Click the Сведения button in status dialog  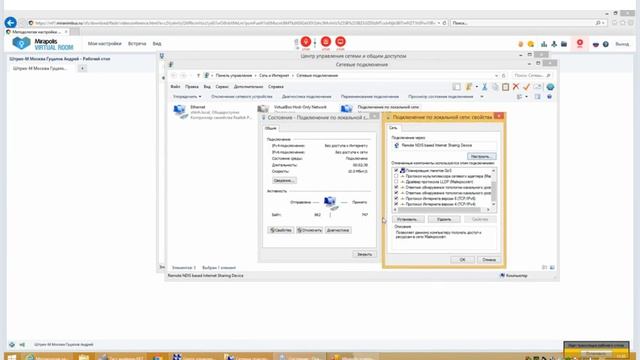[x=284, y=180]
